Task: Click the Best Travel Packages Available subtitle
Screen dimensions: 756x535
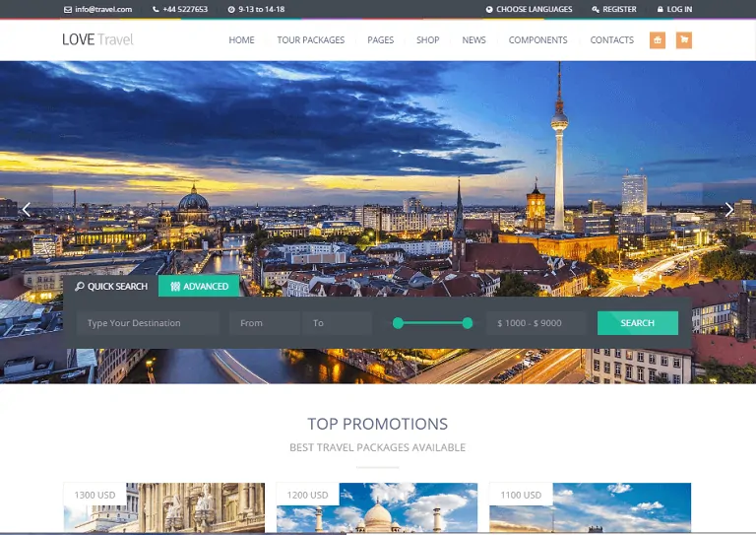Action: click(x=378, y=447)
